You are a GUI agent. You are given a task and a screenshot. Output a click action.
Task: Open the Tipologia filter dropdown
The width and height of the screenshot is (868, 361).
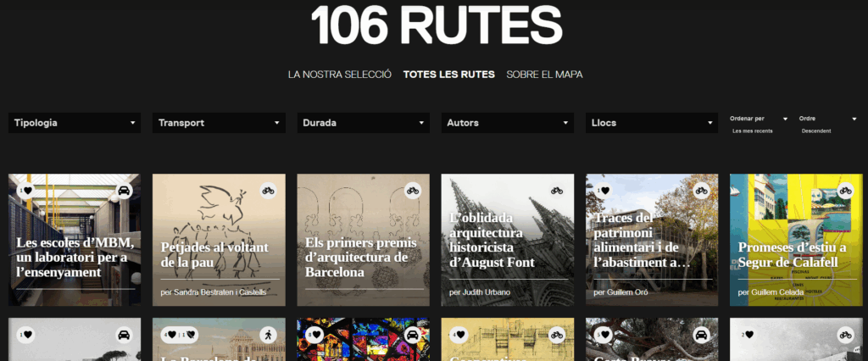tap(75, 123)
